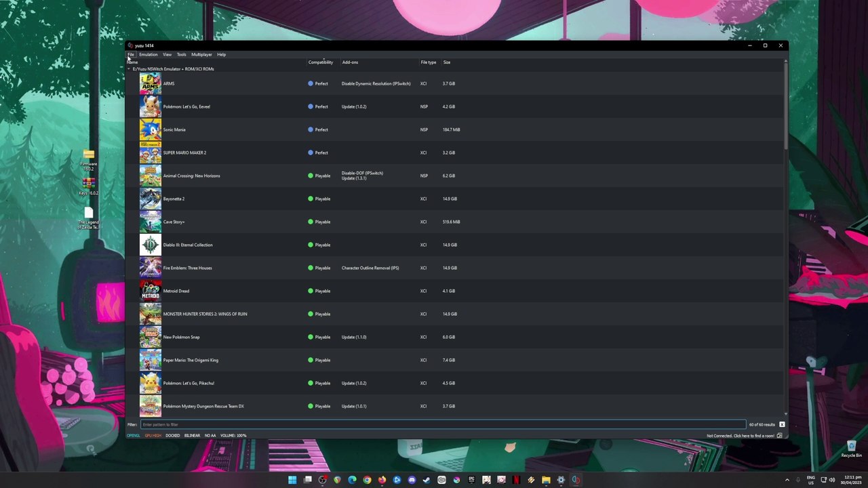Screen dimensions: 868x488
Task: Open the View menu
Action: 167,54
